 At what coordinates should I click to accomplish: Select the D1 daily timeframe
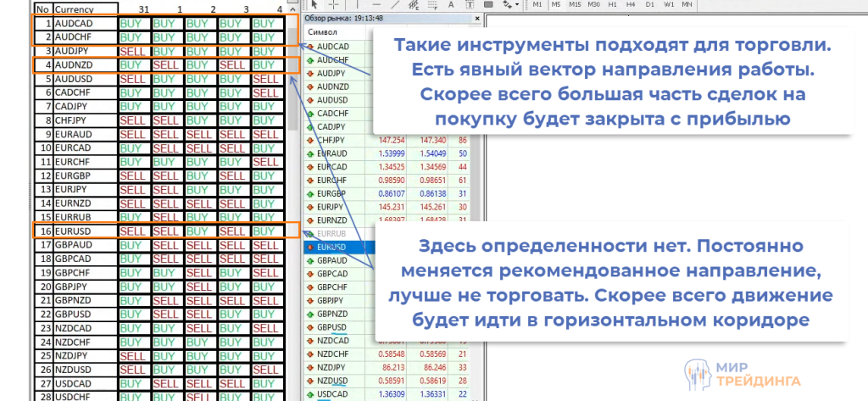(x=649, y=5)
